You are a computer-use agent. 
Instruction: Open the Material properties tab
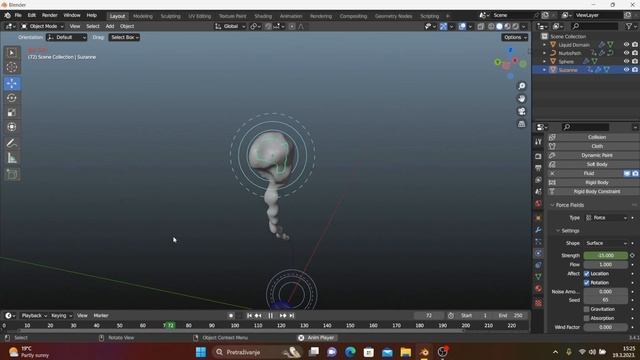point(538,289)
